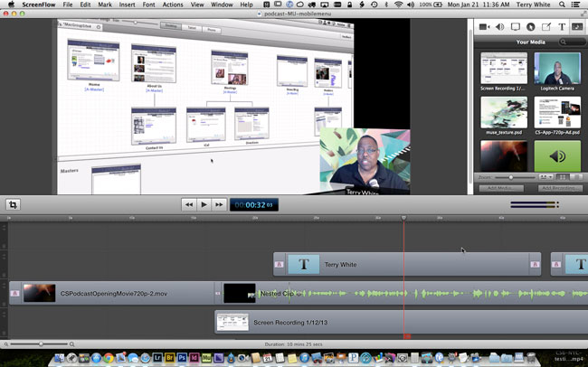Open the media sort dropdown beside Zoom

point(545,177)
